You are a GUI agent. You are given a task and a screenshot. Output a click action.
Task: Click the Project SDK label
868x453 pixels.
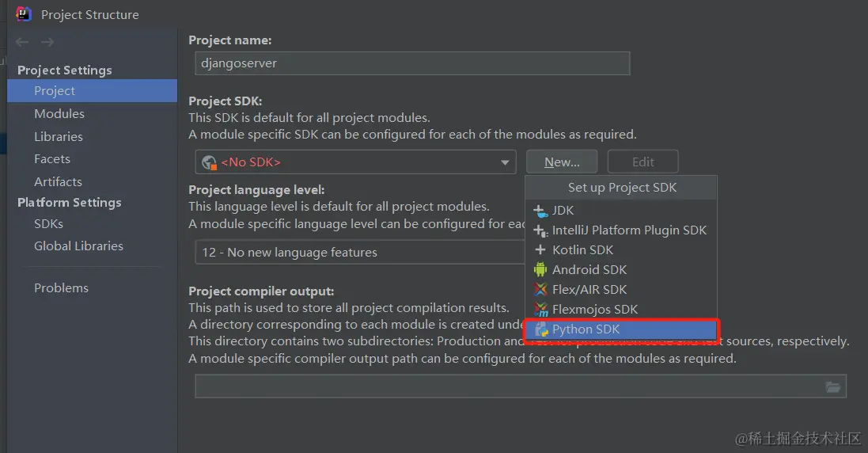tap(226, 101)
